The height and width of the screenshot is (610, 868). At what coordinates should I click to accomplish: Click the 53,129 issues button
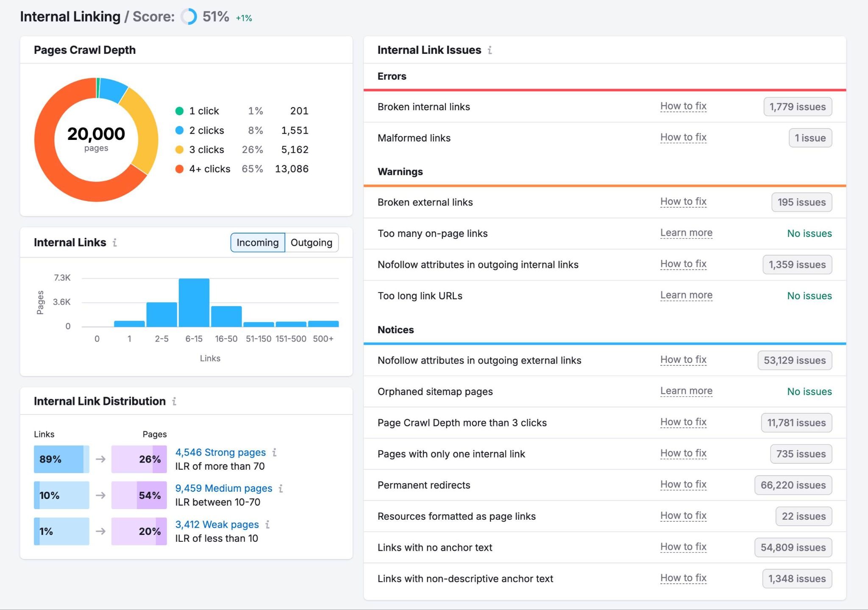point(794,360)
